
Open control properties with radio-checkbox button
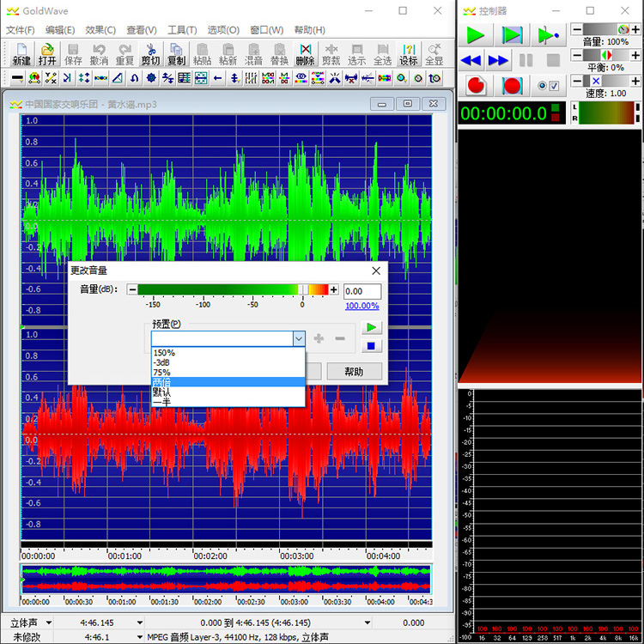(549, 85)
